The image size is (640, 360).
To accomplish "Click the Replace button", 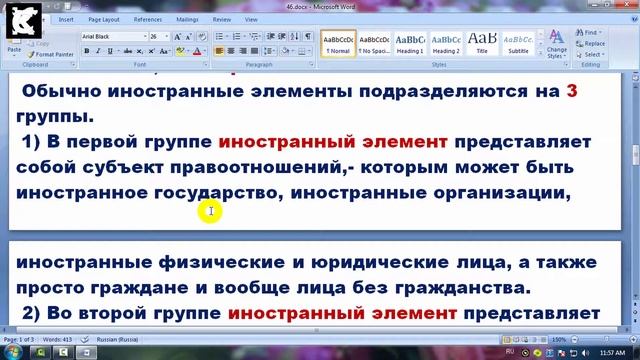I will [x=590, y=43].
